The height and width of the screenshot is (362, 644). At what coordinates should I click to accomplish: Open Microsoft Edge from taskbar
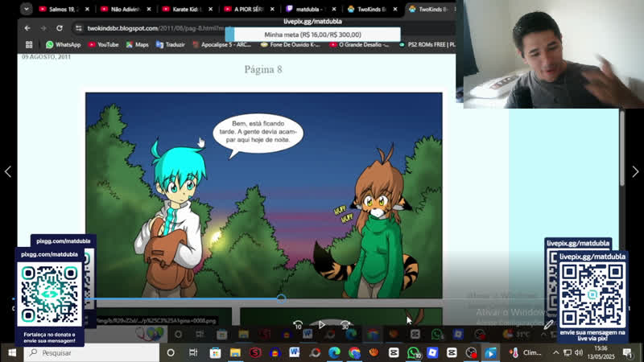tap(334, 352)
